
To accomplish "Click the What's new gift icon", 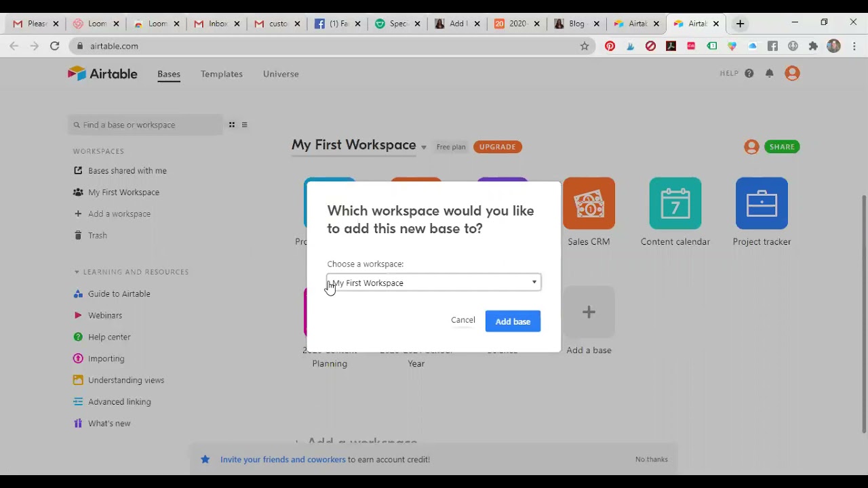I will tap(78, 424).
